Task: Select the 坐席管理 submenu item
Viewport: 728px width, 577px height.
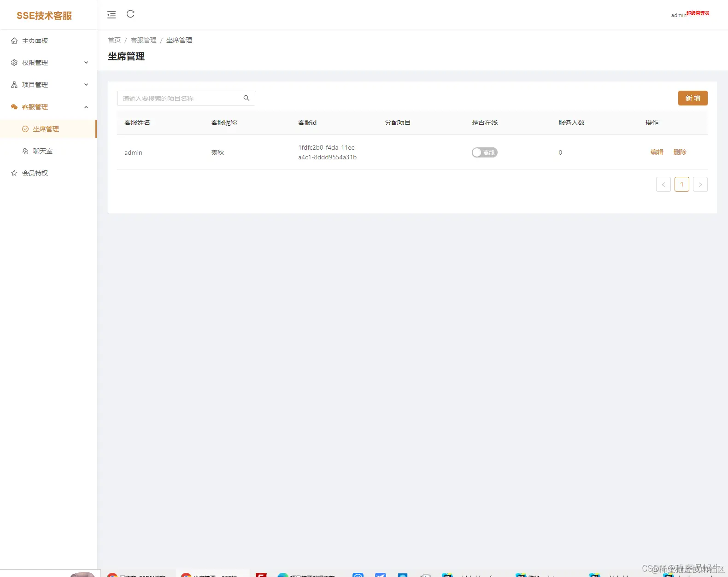Action: pyautogui.click(x=48, y=129)
